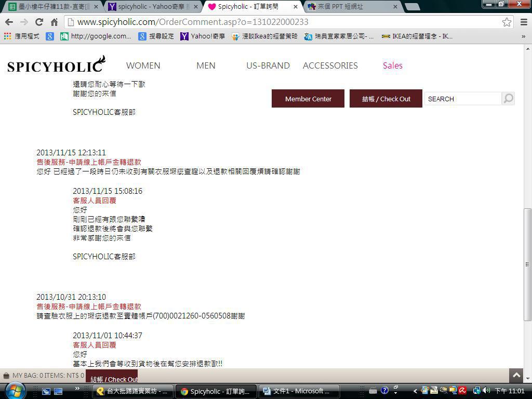The width and height of the screenshot is (532, 399).
Task: Select the Sales menu link
Action: coord(393,65)
